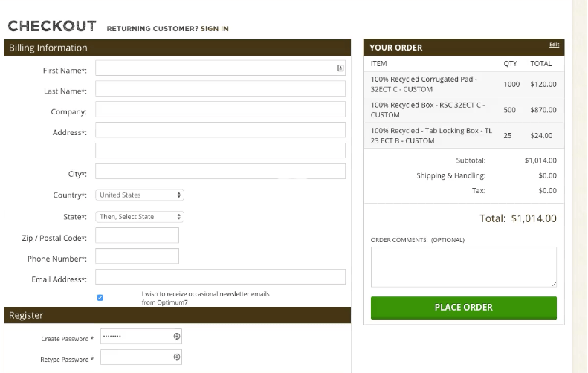The height and width of the screenshot is (373, 588).
Task: Click into the Company field
Action: 220,109
